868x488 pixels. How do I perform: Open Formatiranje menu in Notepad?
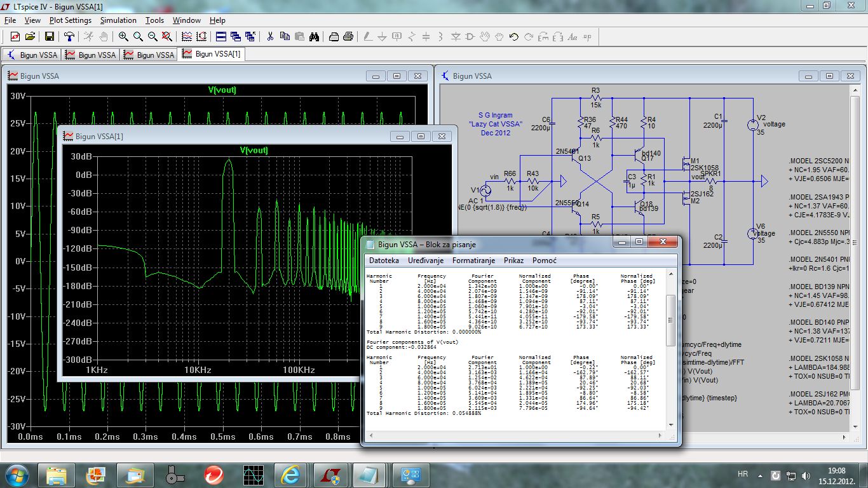point(473,261)
